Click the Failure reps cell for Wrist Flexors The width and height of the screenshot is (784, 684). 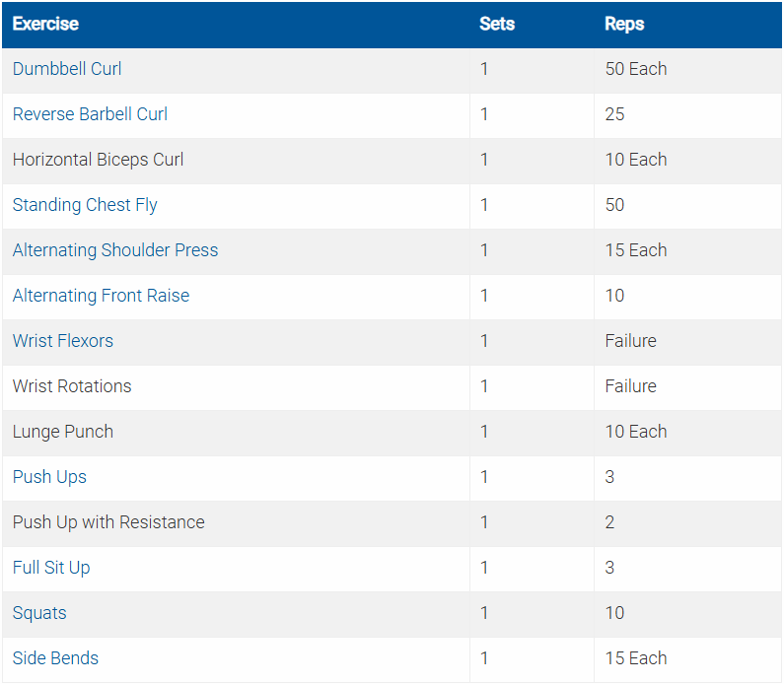631,341
